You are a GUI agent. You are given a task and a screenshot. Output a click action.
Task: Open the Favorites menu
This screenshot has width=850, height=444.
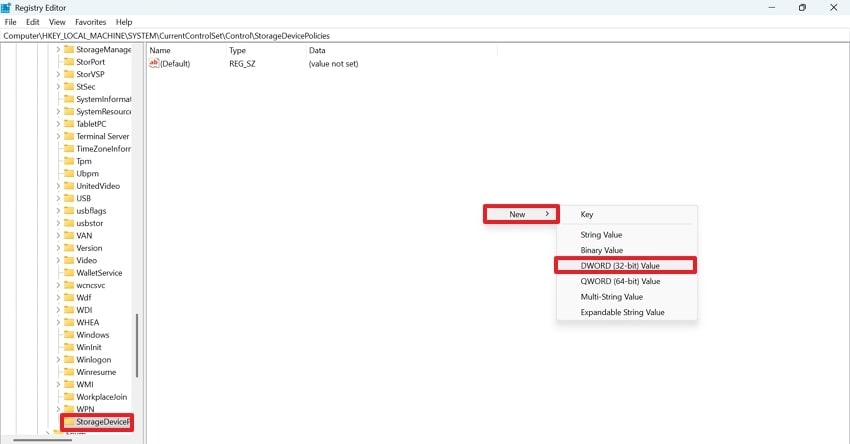point(91,22)
